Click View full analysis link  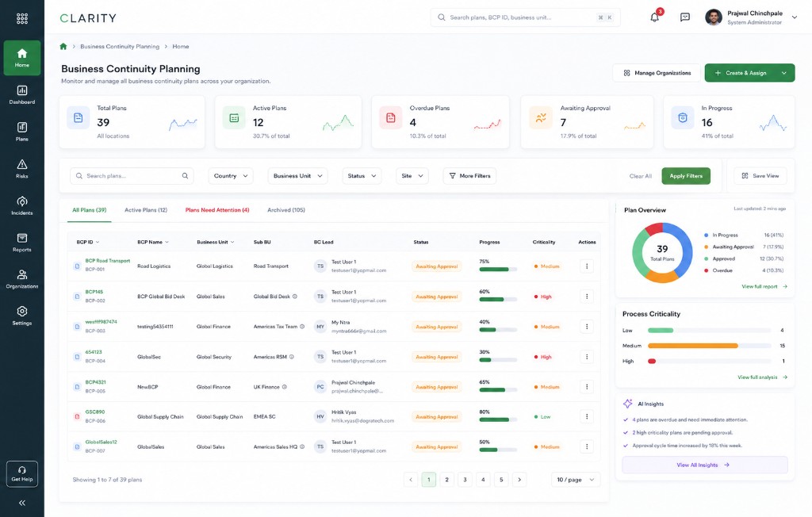click(762, 377)
